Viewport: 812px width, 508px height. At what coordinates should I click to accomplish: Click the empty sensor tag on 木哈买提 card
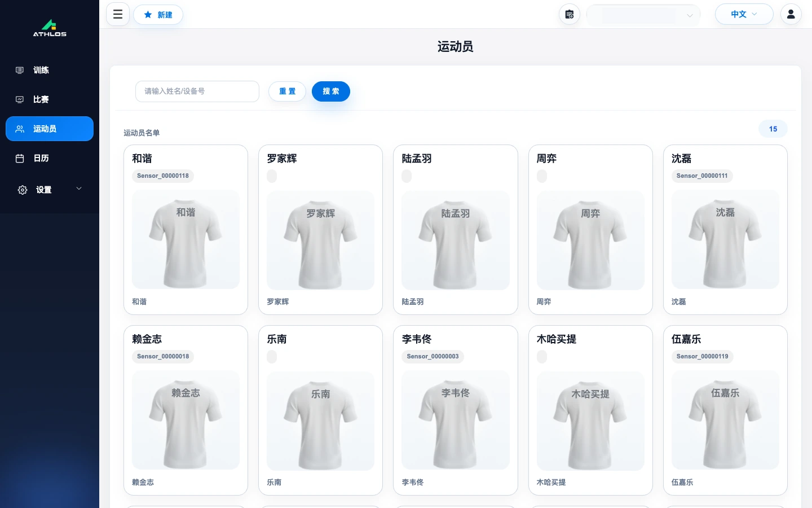point(542,357)
